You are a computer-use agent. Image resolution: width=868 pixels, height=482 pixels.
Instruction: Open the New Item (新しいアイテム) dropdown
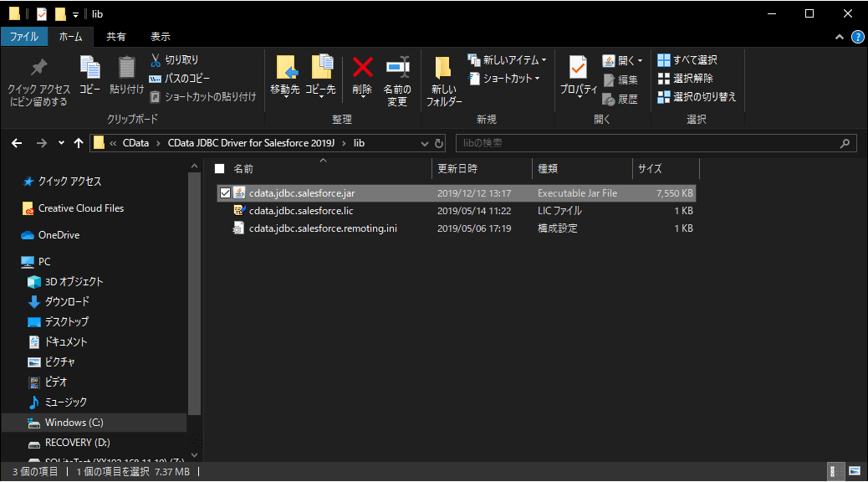click(x=507, y=60)
